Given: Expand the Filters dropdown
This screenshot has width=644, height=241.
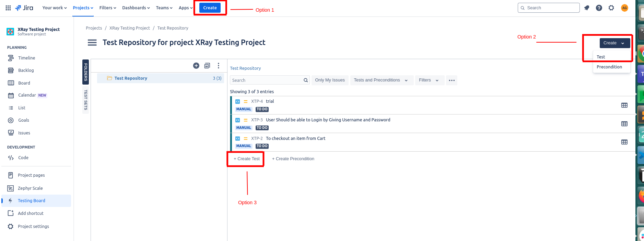Looking at the screenshot, I should [429, 80].
